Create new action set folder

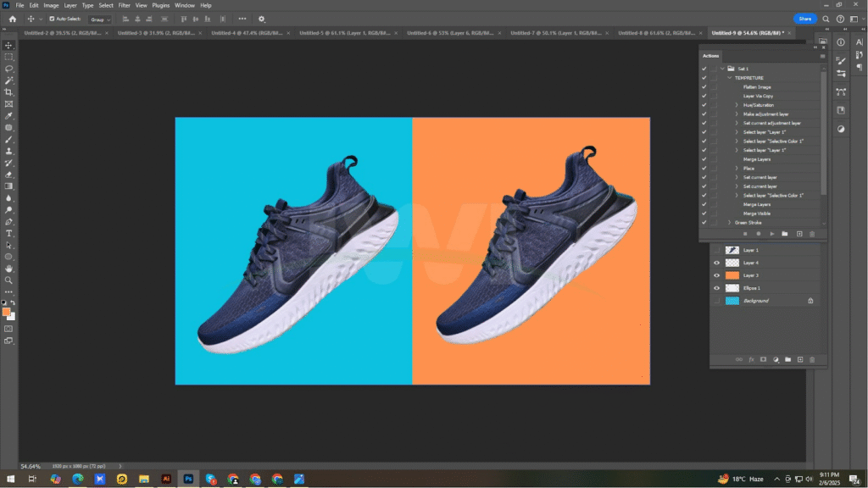[x=785, y=234]
